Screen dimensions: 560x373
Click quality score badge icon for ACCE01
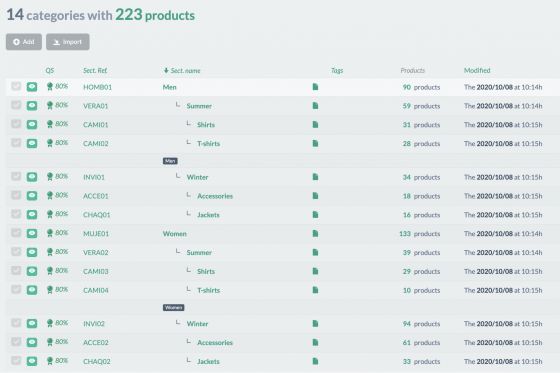pos(50,195)
